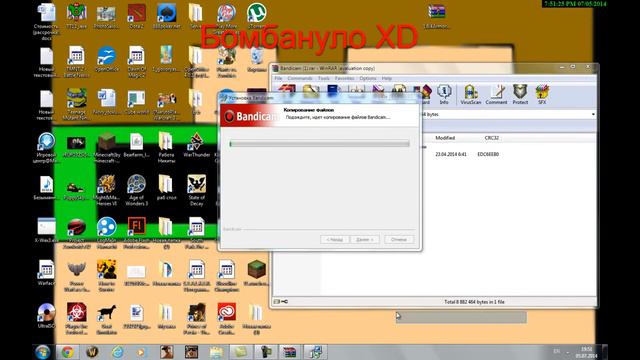Open the Dawn Of Magic 2 shortcut

point(136,62)
